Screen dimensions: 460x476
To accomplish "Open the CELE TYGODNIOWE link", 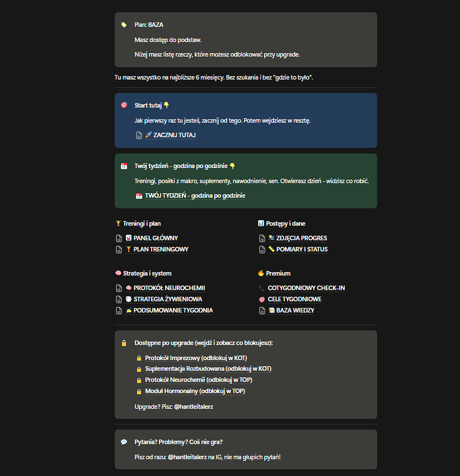I will tap(294, 299).
